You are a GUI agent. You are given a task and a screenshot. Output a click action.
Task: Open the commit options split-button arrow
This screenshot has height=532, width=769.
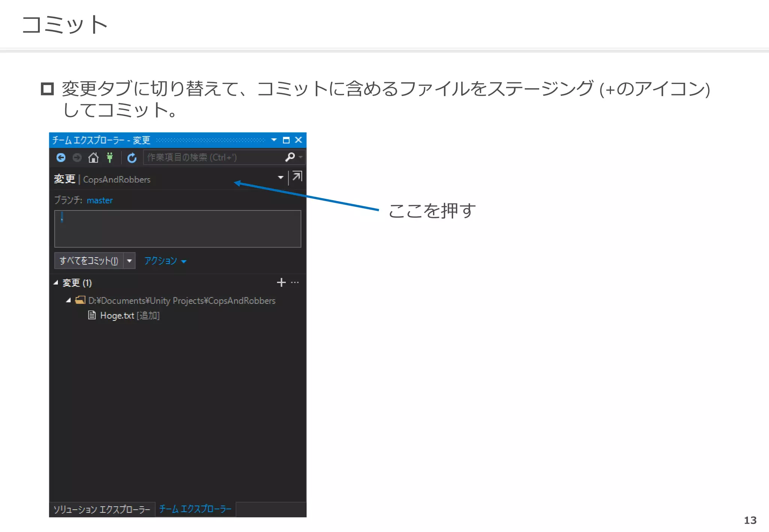tap(130, 261)
